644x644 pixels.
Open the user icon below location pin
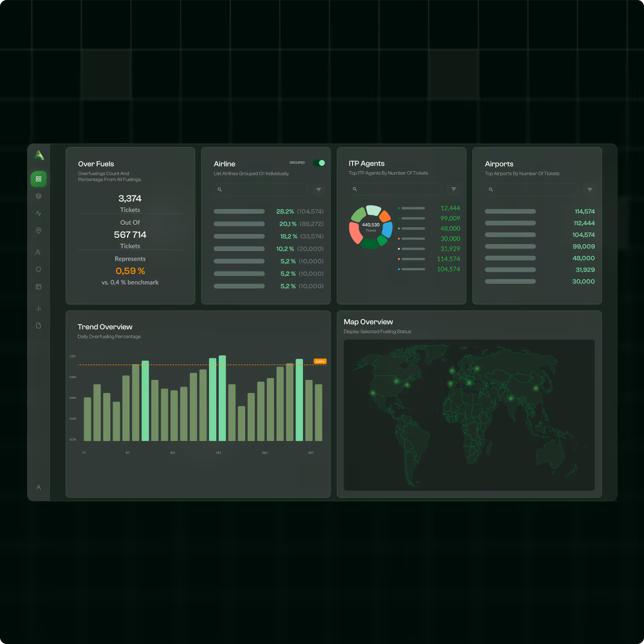pos(38,252)
